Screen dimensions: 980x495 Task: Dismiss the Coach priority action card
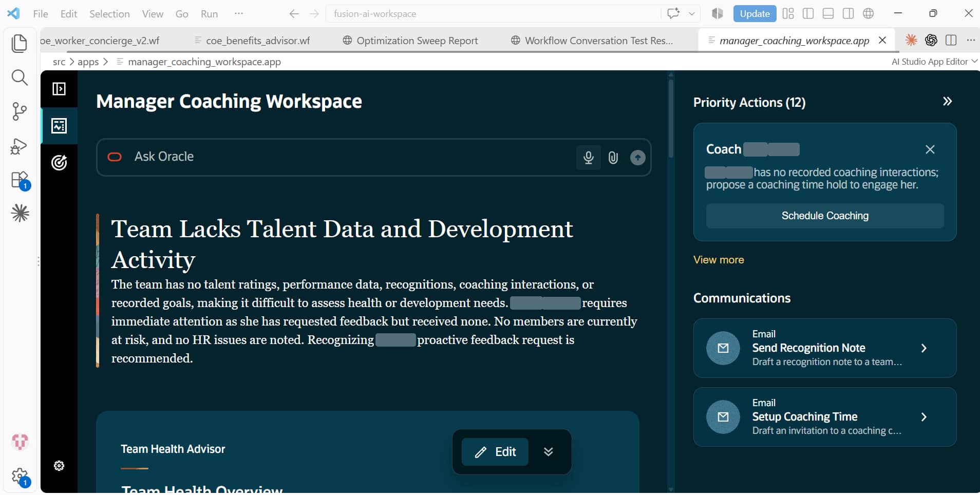[x=930, y=149]
